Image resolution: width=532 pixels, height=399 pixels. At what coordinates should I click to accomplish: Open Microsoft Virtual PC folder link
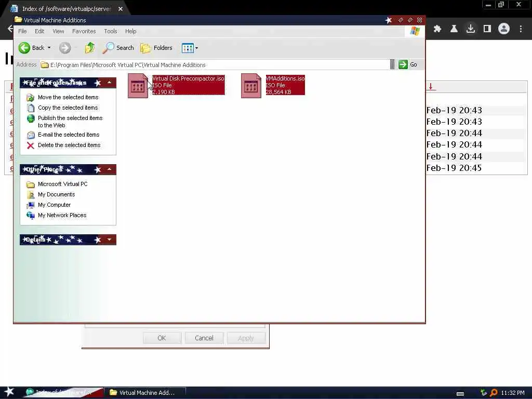click(x=62, y=184)
